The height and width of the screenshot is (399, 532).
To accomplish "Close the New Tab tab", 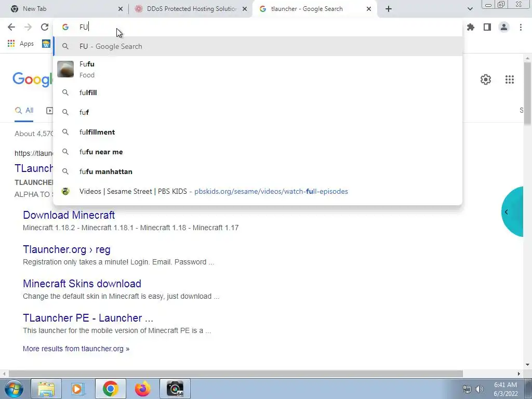I will tap(121, 9).
